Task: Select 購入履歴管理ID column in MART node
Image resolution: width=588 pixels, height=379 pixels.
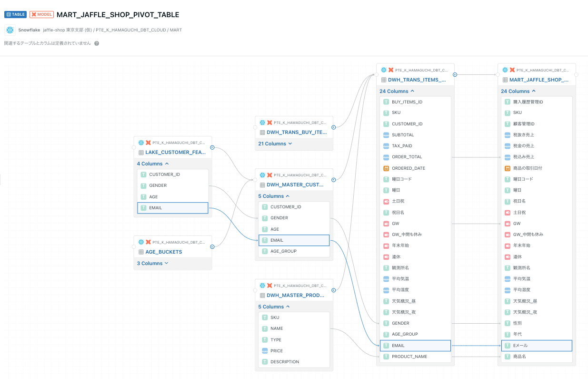Action: pyautogui.click(x=537, y=102)
